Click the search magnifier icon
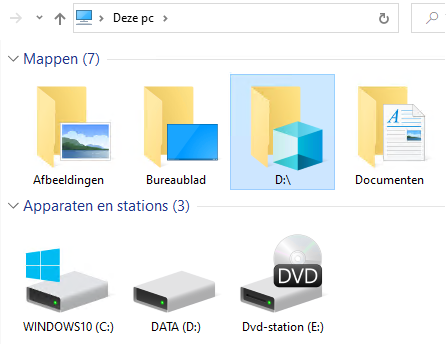 tap(432, 18)
